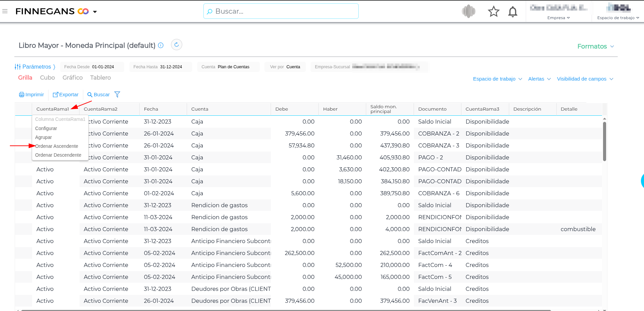Choose Agrupar in the column menu
Image resolution: width=644 pixels, height=311 pixels.
(44, 137)
